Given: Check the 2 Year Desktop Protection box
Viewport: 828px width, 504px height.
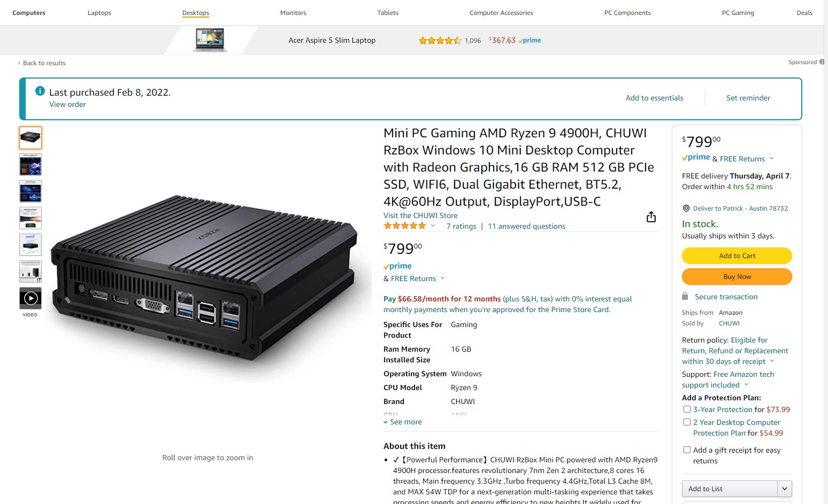Looking at the screenshot, I should 687,422.
